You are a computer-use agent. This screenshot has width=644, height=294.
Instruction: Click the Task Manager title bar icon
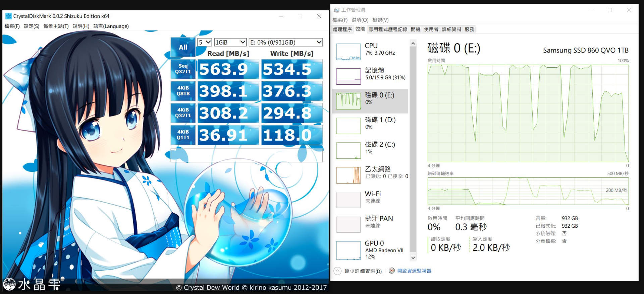(x=336, y=10)
